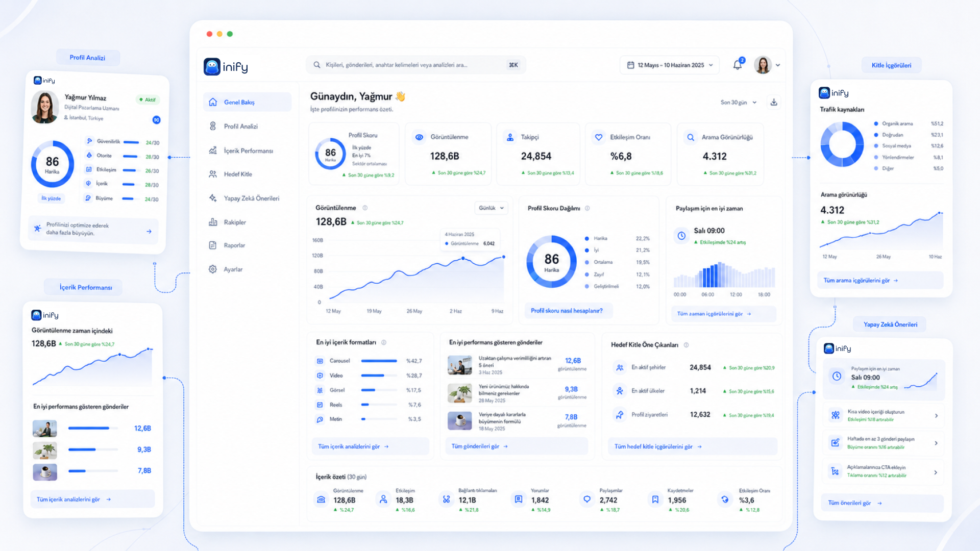Viewport: 980px width, 551px height.
Task: Click the search magnifier icon
Action: 317,65
